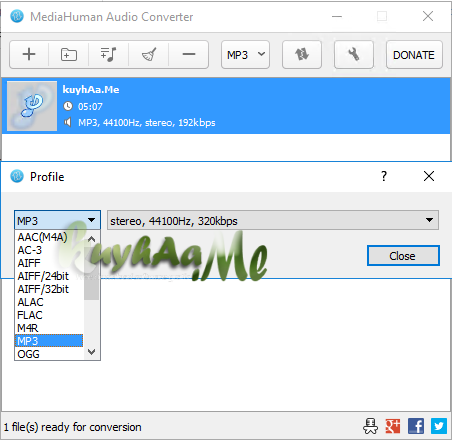Open the mascot icon in status bar
Image resolution: width=452 pixels, height=441 pixels.
click(371, 426)
